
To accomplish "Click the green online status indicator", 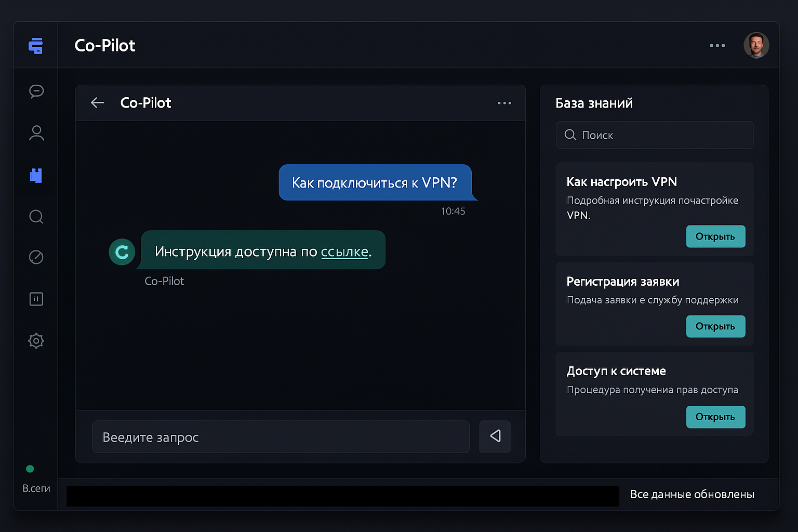I will [x=30, y=469].
